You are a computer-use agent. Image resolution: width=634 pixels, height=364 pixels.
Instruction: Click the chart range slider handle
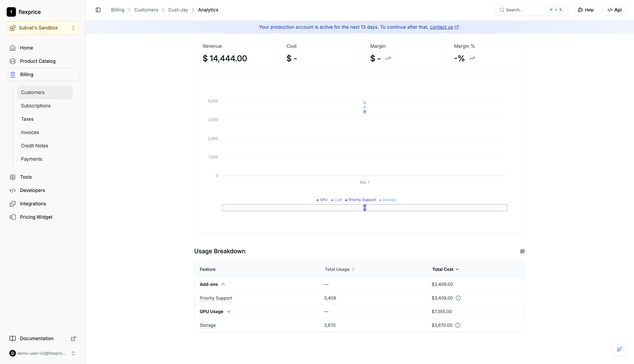click(365, 208)
